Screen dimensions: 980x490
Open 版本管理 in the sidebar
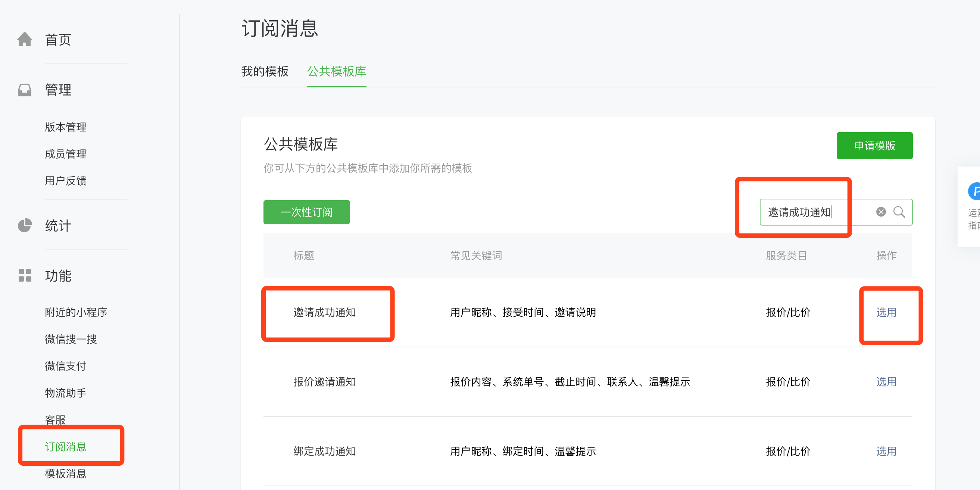pyautogui.click(x=65, y=127)
